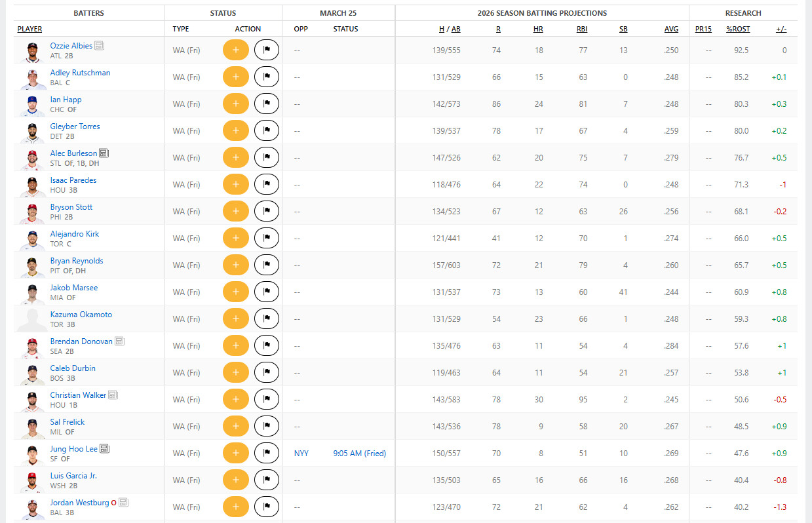Viewport: 812px width, 523px height.
Task: Click the plus button for Jung Hoo Lee
Action: click(x=235, y=454)
